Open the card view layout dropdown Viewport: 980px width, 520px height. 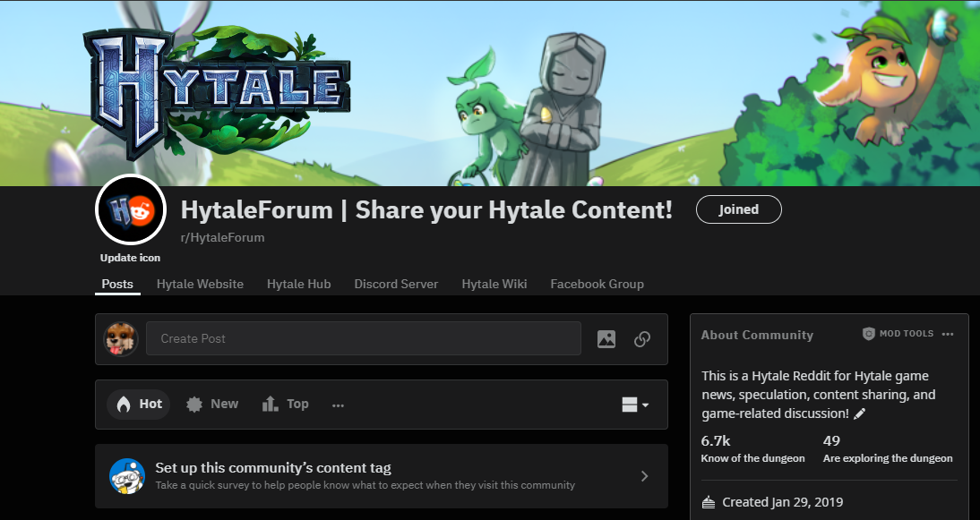click(x=635, y=405)
